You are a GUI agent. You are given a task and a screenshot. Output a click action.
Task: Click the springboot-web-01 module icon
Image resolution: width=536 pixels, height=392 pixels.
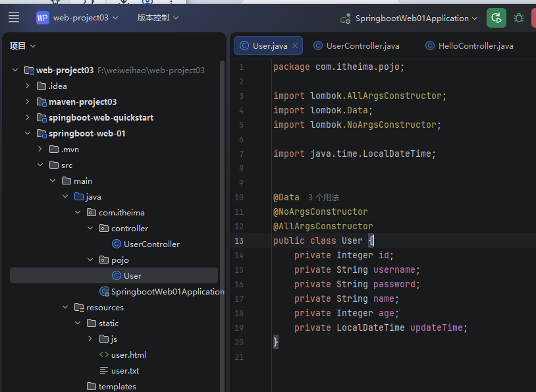41,133
